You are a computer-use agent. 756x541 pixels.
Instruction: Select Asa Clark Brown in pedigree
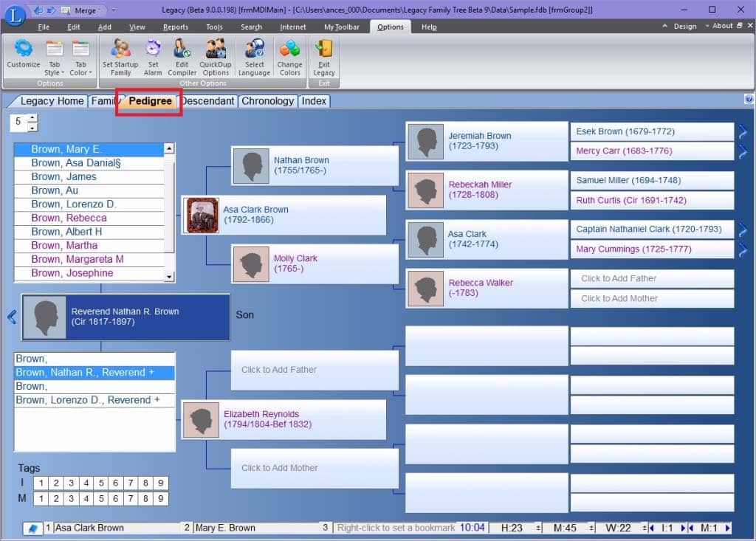tap(284, 215)
